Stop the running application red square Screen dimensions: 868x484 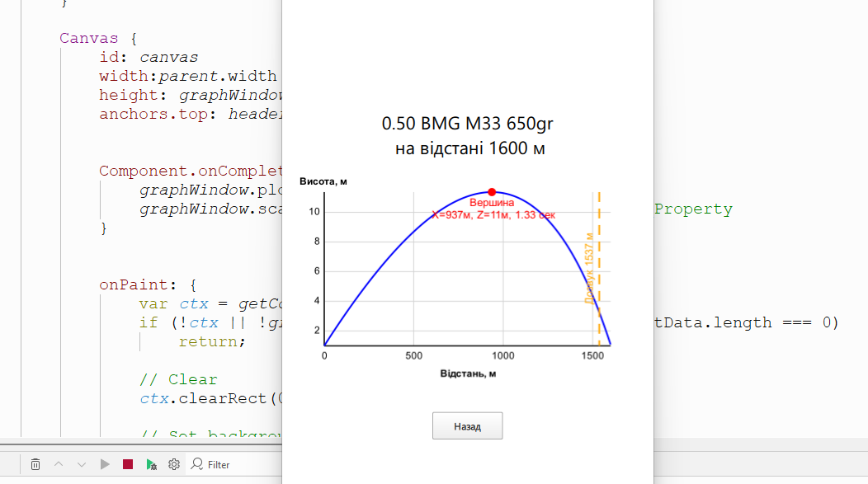pos(128,464)
